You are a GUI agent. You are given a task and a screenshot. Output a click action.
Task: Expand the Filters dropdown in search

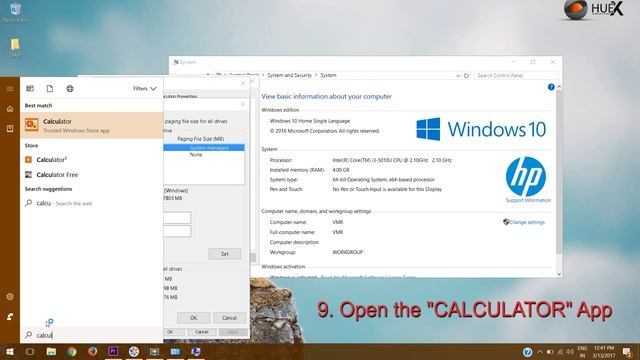(x=144, y=89)
